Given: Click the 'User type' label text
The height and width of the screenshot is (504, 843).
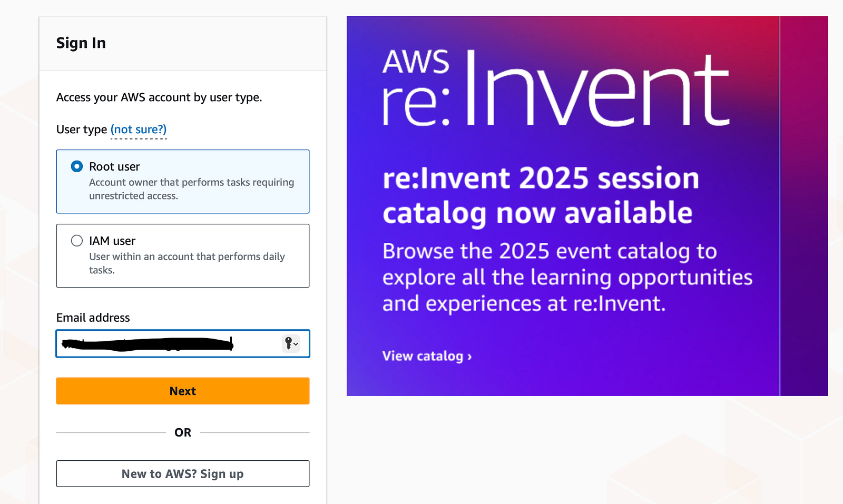Looking at the screenshot, I should click(82, 130).
